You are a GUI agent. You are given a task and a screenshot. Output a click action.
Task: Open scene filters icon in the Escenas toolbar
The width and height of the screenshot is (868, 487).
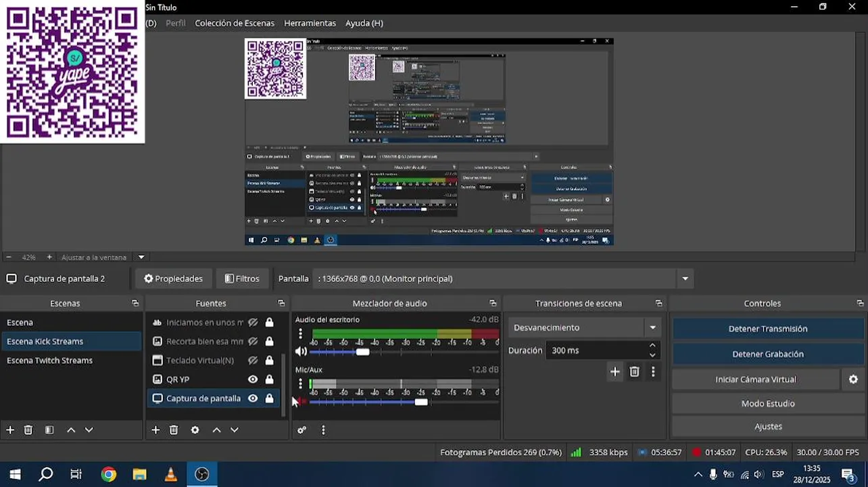coord(49,430)
